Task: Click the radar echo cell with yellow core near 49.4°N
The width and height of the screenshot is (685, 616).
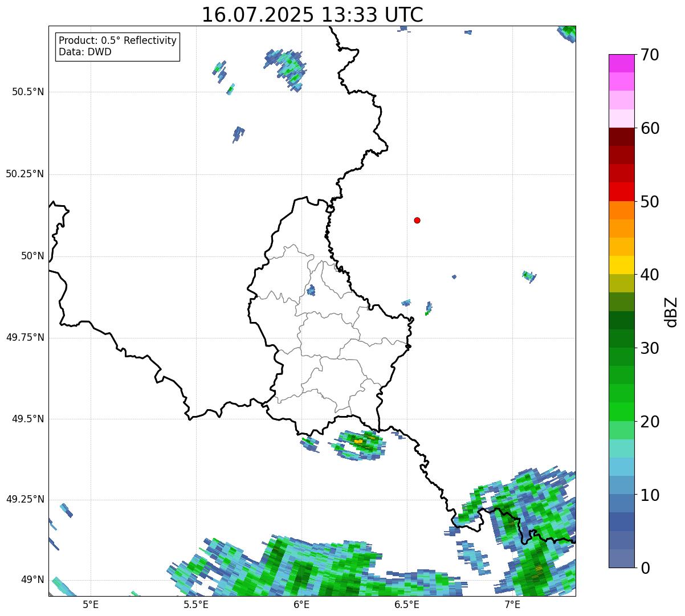Action: 359,446
